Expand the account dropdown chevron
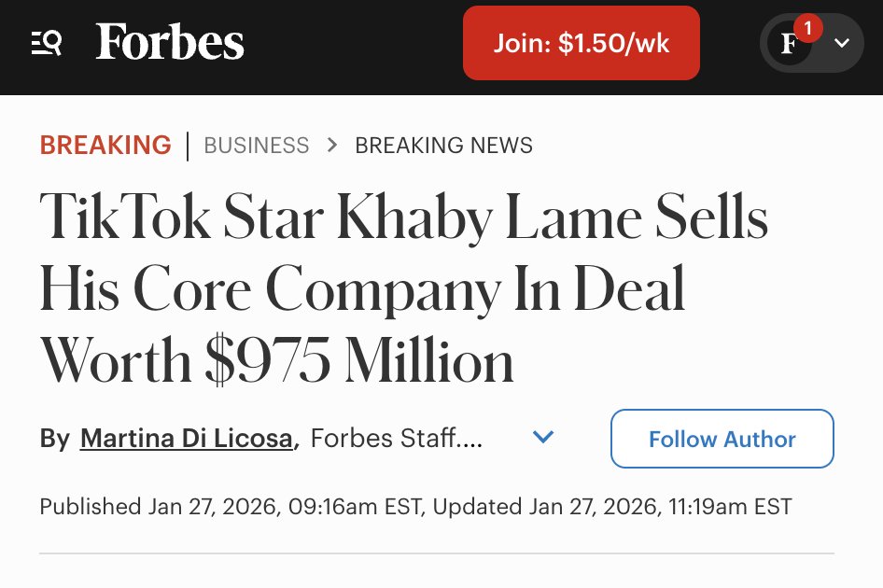The image size is (883, 588). click(x=842, y=43)
